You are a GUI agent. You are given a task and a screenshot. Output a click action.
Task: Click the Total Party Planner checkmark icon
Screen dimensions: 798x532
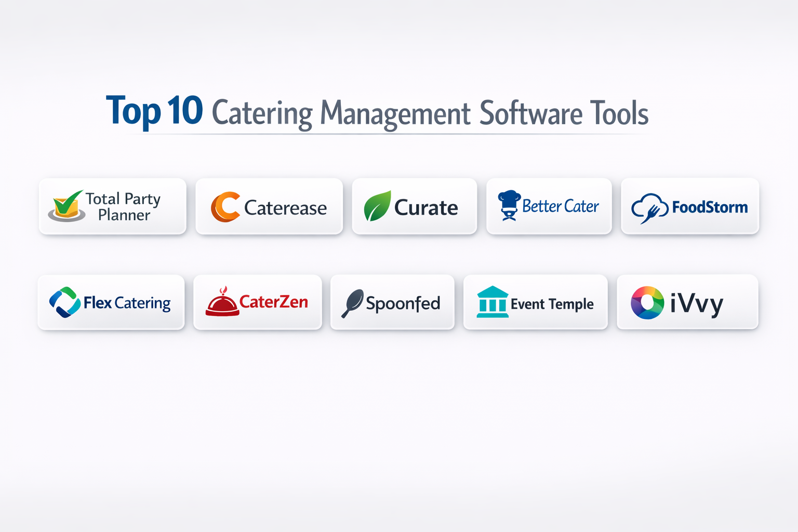pyautogui.click(x=66, y=206)
